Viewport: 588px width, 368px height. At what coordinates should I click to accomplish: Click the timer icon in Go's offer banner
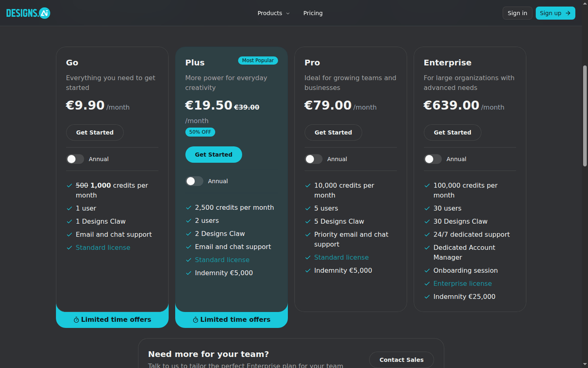click(x=76, y=320)
